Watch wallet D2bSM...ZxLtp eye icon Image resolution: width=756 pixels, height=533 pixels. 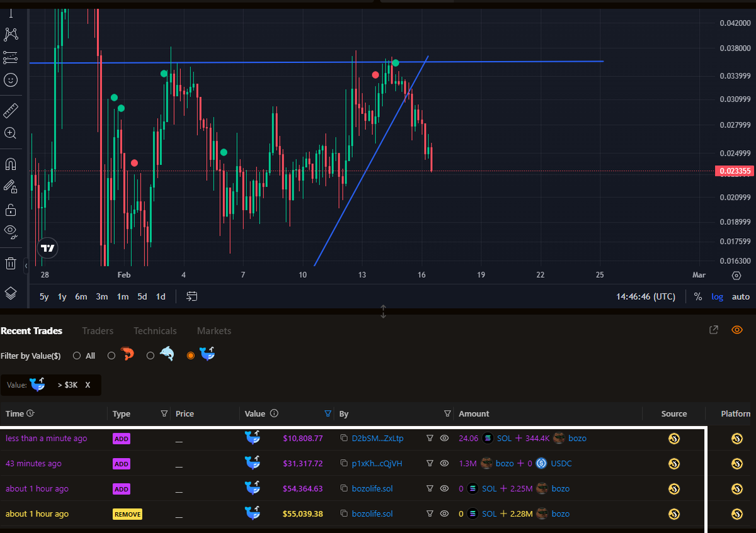click(x=444, y=438)
